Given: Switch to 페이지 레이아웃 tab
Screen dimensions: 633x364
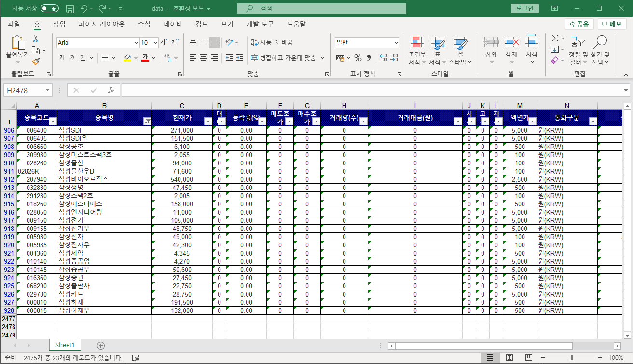Looking at the screenshot, I should [x=102, y=24].
